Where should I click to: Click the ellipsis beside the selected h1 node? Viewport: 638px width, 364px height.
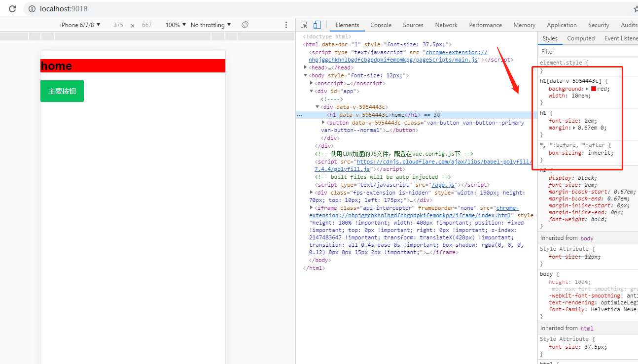299,115
